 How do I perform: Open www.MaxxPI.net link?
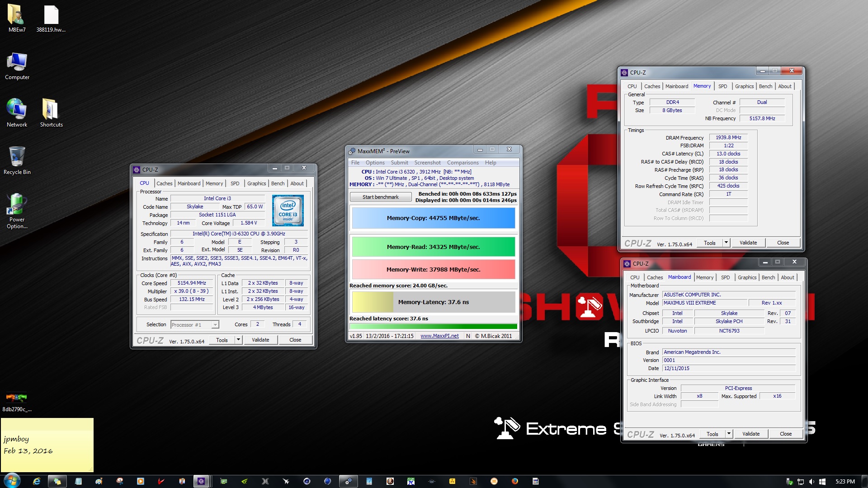pos(439,336)
